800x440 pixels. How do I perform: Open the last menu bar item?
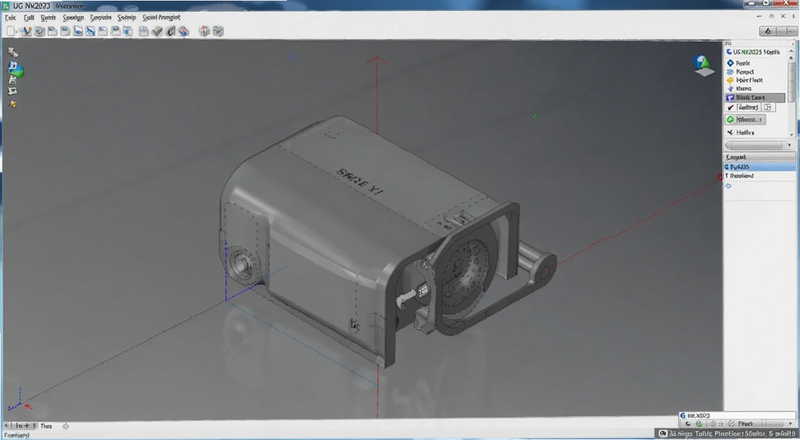click(161, 17)
